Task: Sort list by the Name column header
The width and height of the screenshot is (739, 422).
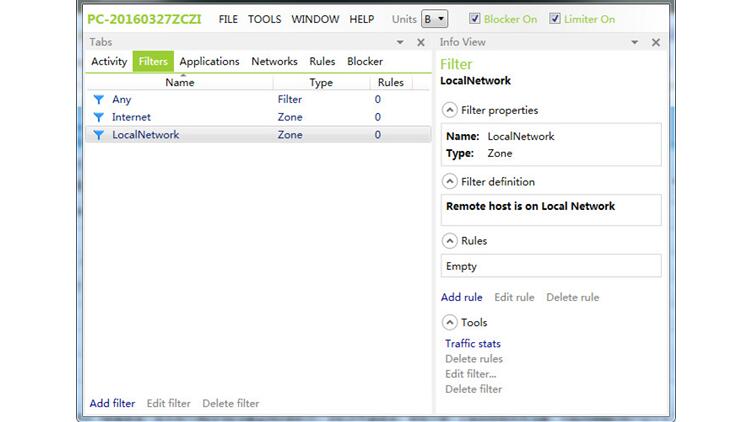Action: [x=180, y=83]
